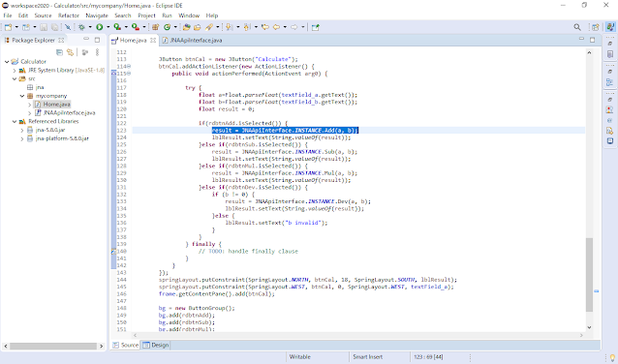Toggle Pin Editor toolbar icon
The height and width of the screenshot is (364, 618).
tap(315, 27)
